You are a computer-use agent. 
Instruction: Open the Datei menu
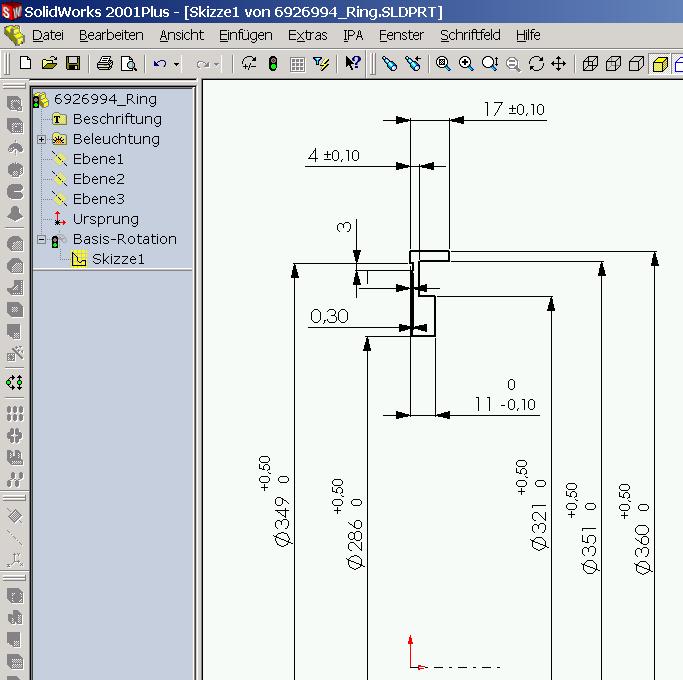pyautogui.click(x=48, y=35)
